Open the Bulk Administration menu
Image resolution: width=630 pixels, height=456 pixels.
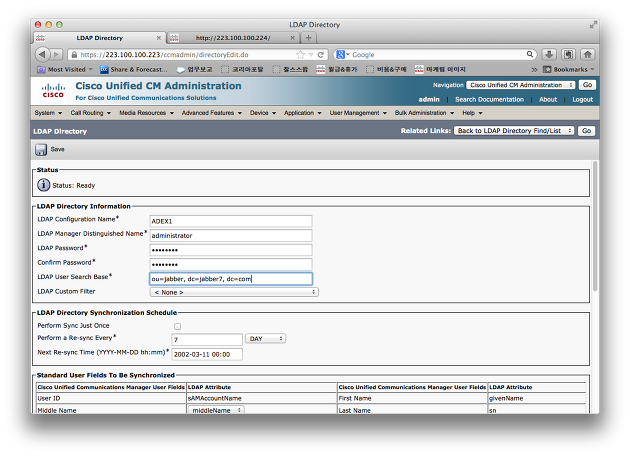tap(424, 113)
